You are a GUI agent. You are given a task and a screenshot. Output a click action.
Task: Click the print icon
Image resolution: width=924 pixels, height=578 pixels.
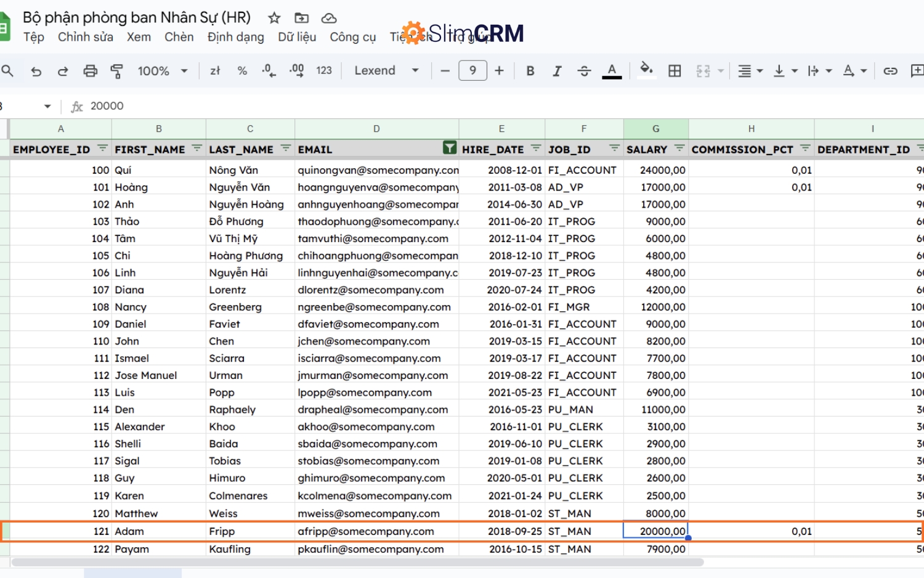90,70
